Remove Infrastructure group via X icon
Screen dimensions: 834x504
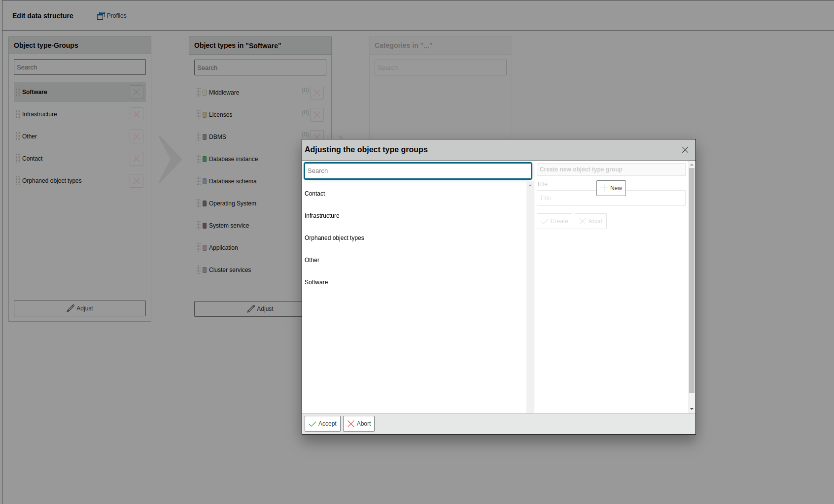click(x=137, y=114)
